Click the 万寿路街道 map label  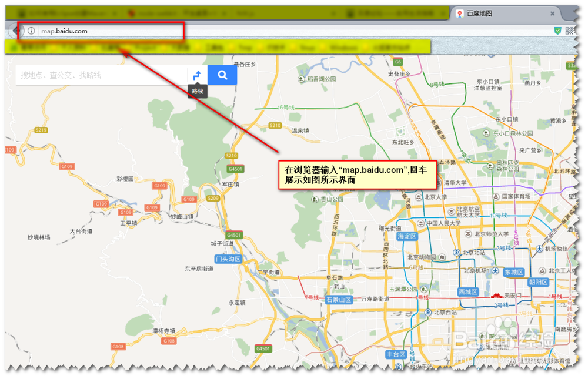pyautogui.click(x=375, y=298)
